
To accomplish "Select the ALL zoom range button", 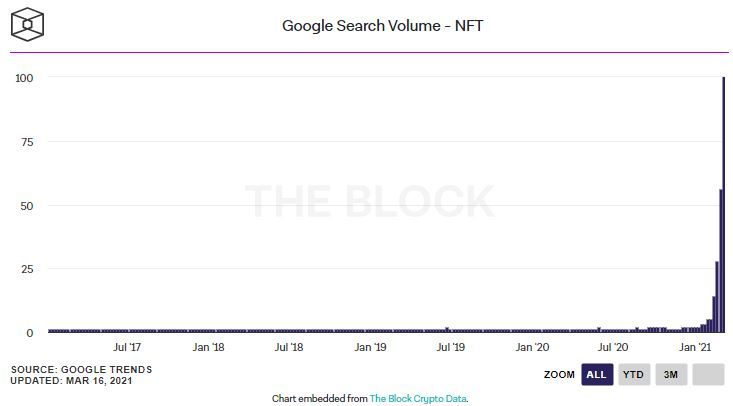I will (x=597, y=375).
